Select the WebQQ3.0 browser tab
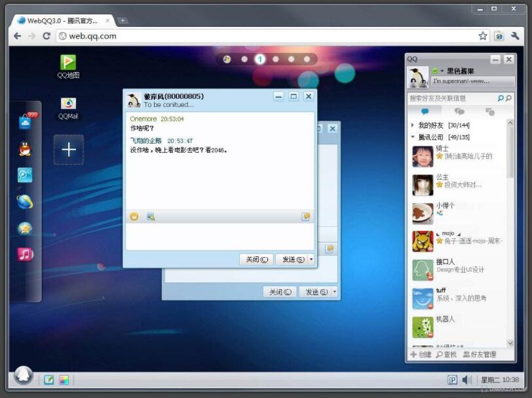The image size is (532, 398). pos(63,21)
